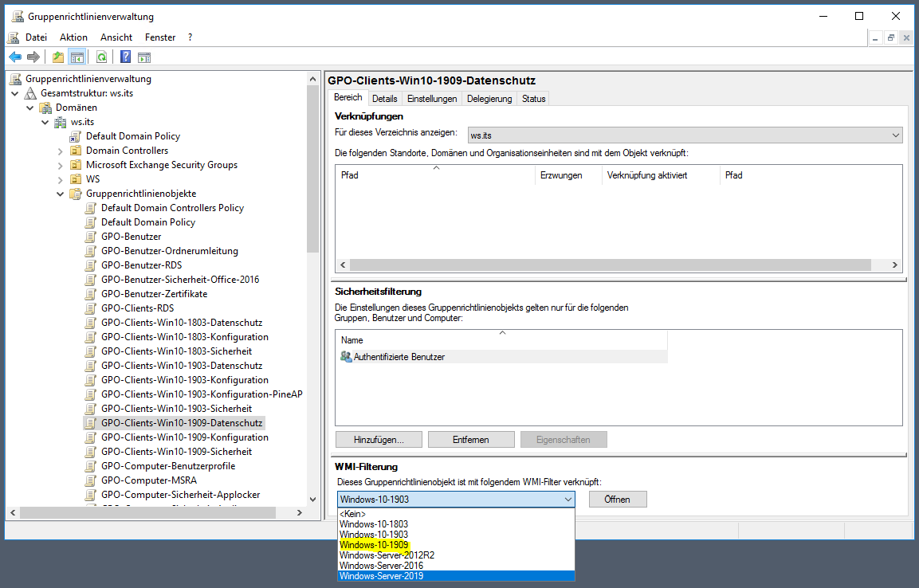Click the tree pane vertical scrollbar down arrow
This screenshot has width=919, height=588.
[313, 500]
